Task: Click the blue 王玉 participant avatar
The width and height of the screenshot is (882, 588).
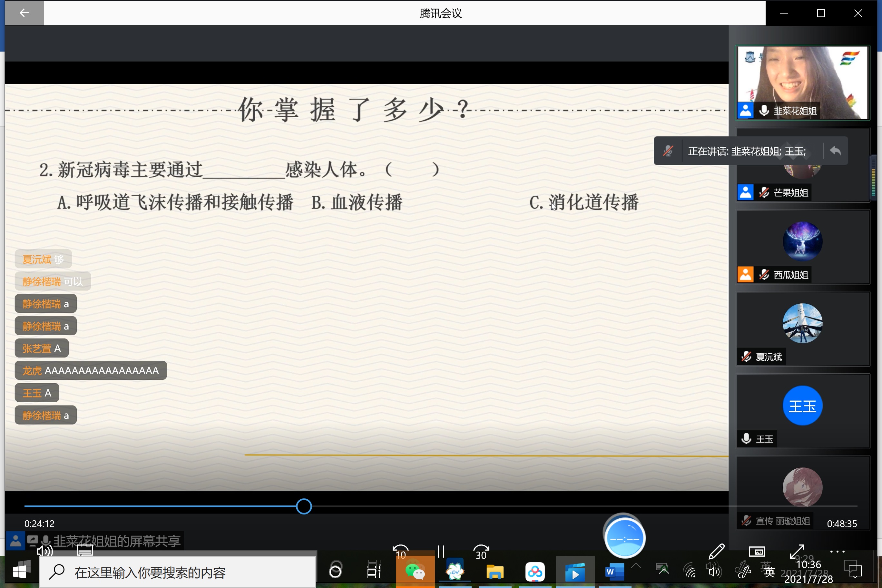Action: click(802, 406)
